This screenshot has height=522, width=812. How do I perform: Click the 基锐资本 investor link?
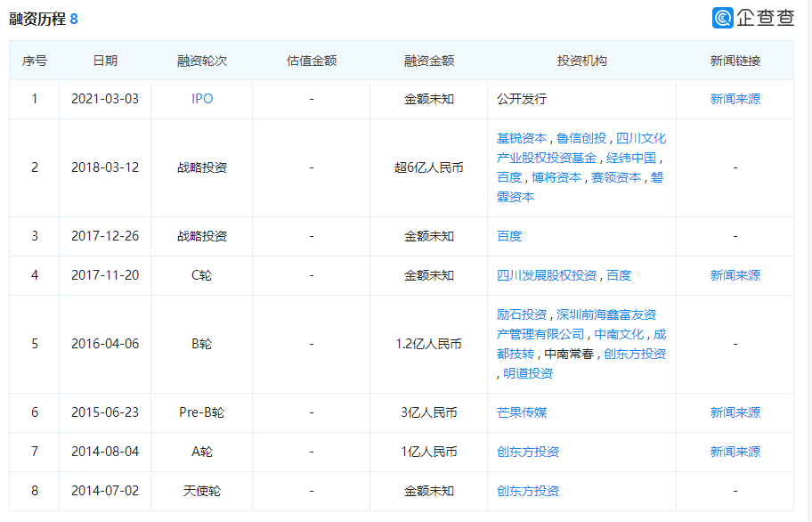522,138
